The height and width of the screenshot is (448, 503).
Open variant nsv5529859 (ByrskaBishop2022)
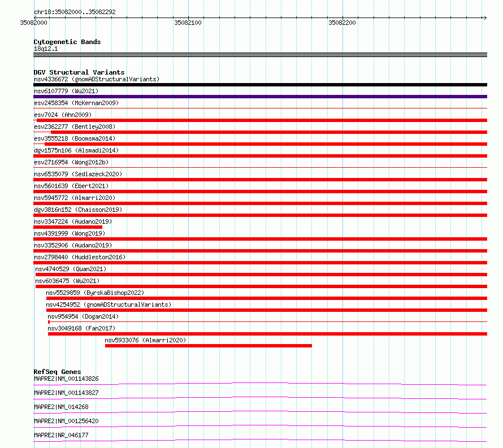click(x=95, y=293)
